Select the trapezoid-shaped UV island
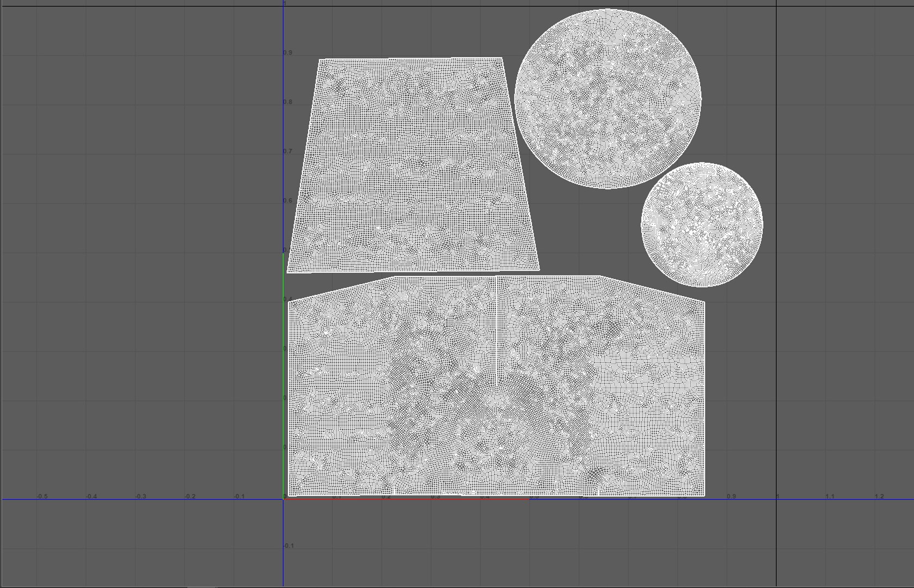 click(x=413, y=165)
